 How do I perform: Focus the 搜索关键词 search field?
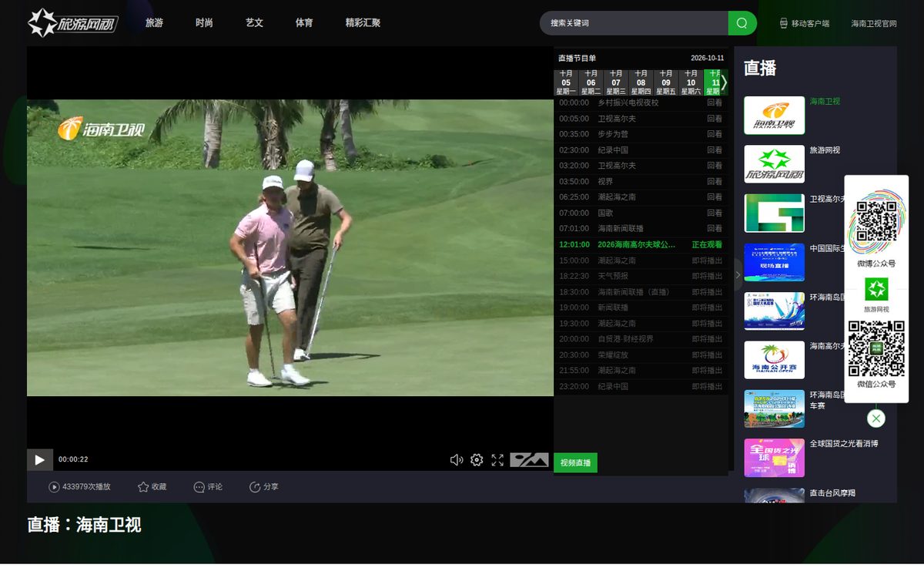click(634, 23)
